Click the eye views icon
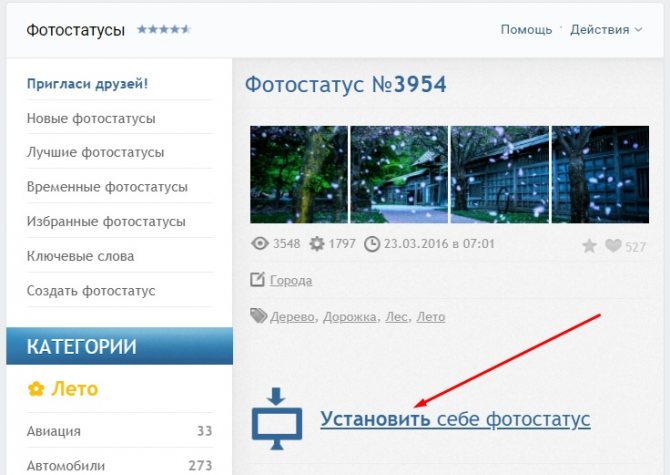Screen dimensions: 670x475 (260, 244)
